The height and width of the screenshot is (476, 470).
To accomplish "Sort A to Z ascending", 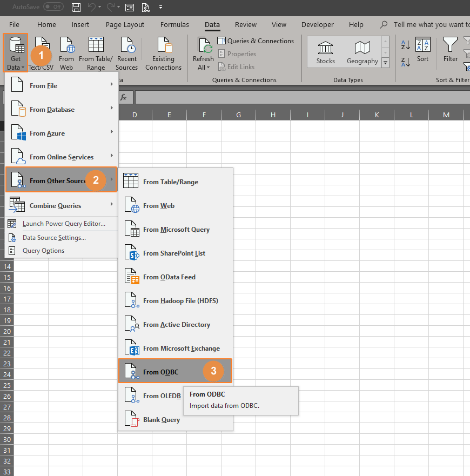I will point(406,45).
